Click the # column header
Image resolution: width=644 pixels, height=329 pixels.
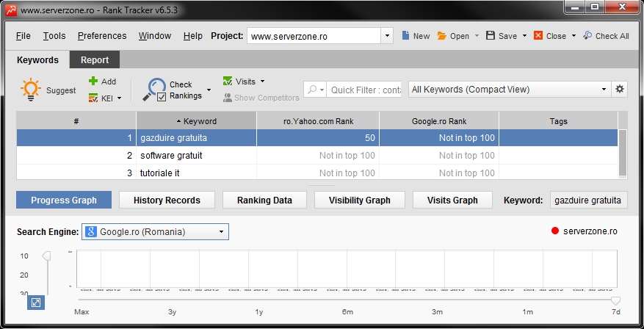pyautogui.click(x=76, y=121)
